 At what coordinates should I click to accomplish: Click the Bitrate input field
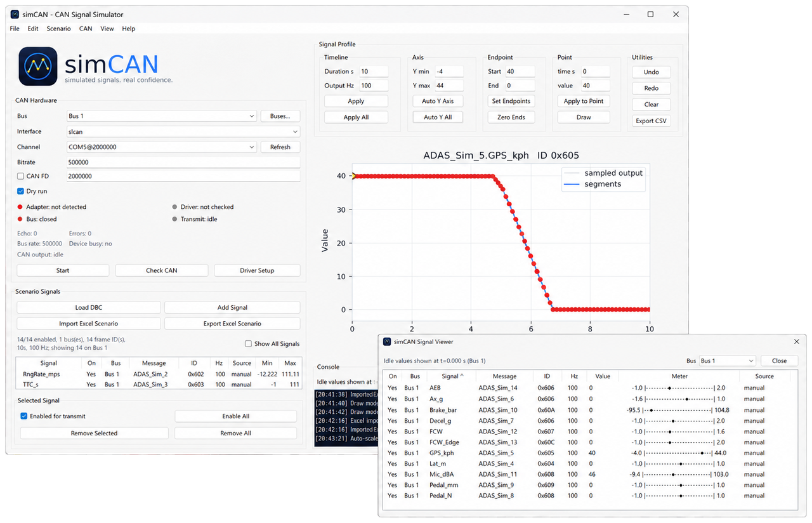183,162
